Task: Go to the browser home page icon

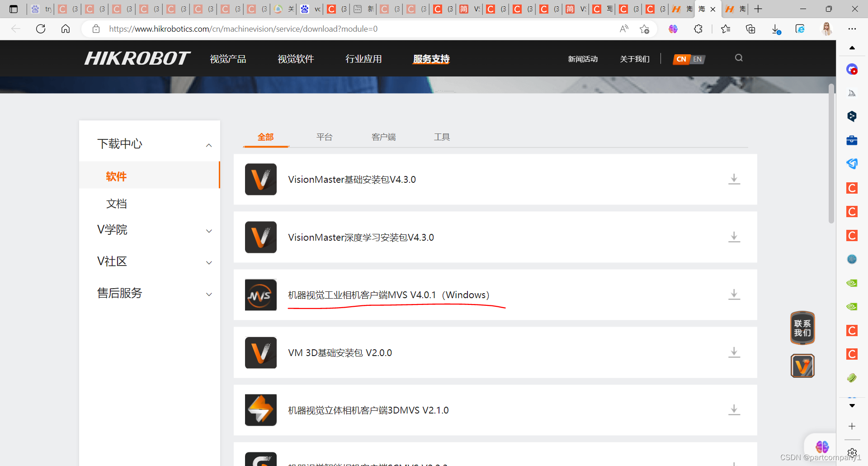Action: coord(66,29)
